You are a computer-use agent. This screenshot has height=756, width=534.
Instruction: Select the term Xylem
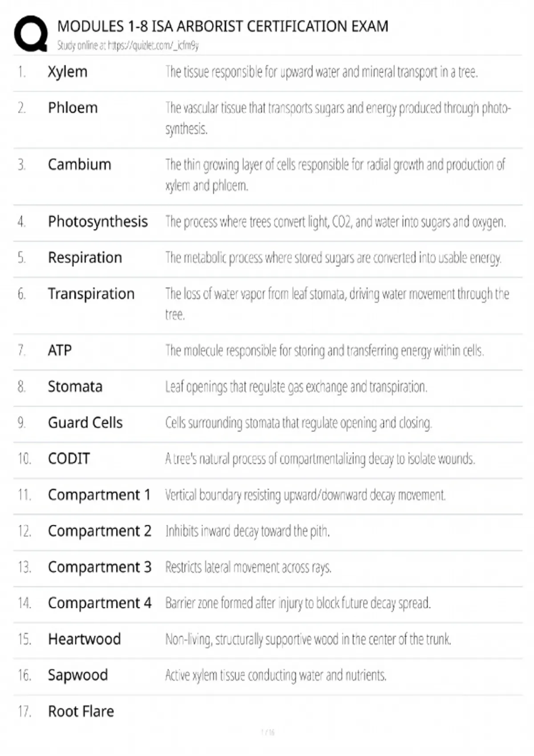point(67,72)
